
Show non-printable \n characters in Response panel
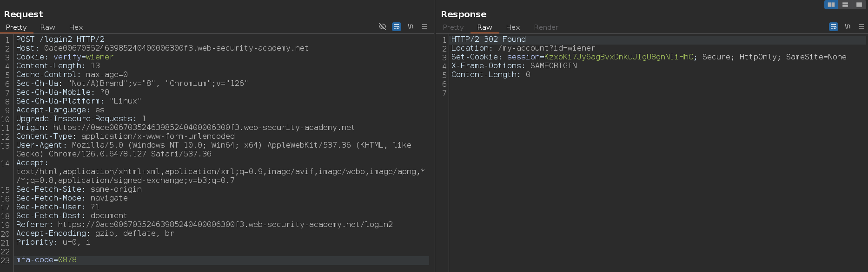coord(848,27)
